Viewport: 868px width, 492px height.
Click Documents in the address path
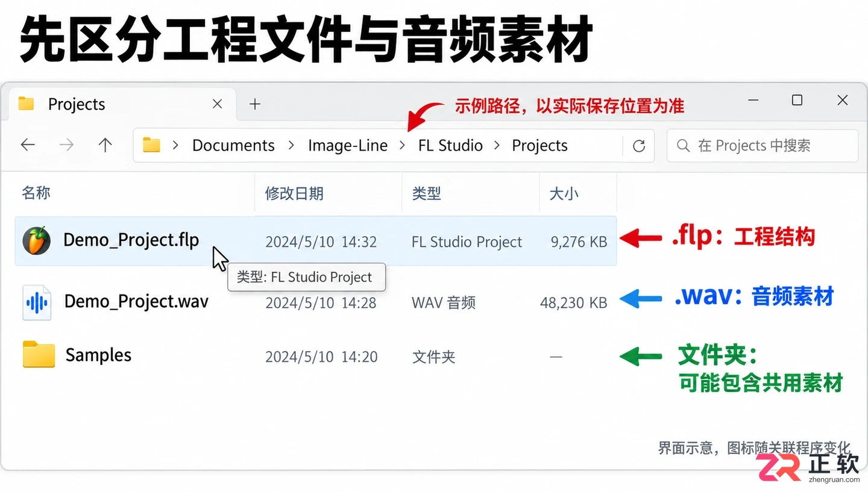pos(233,146)
